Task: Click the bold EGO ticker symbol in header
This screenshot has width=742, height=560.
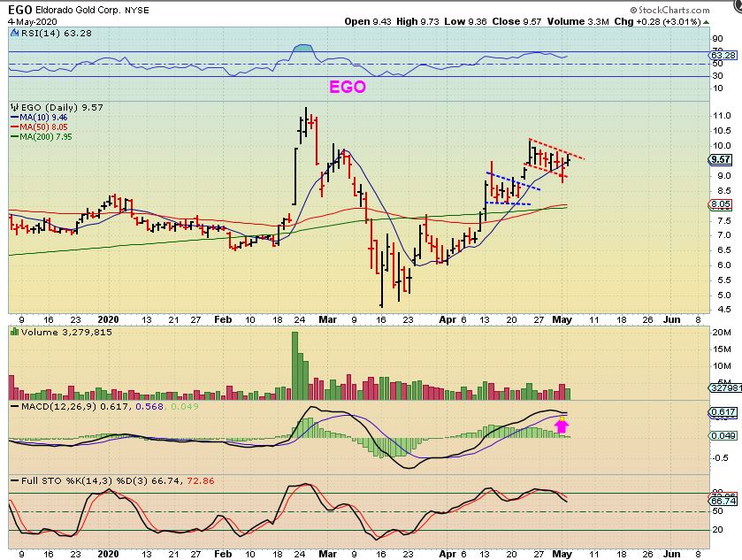Action: 19,10
